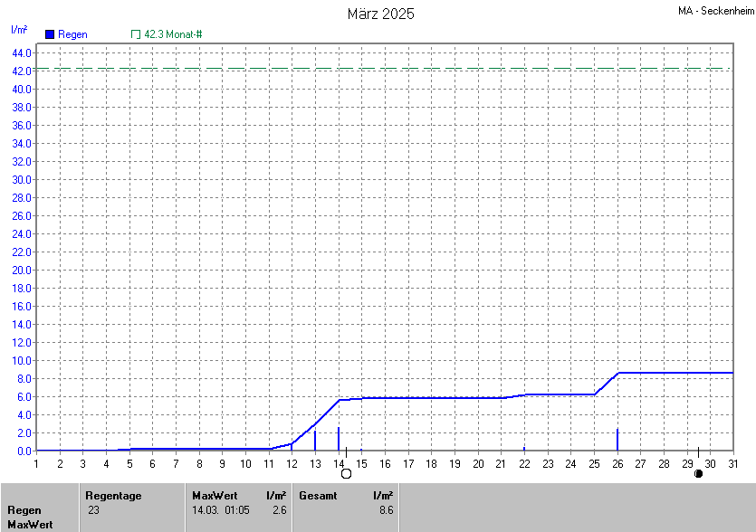
Task: Click the Regen row label in the table
Action: 24,510
